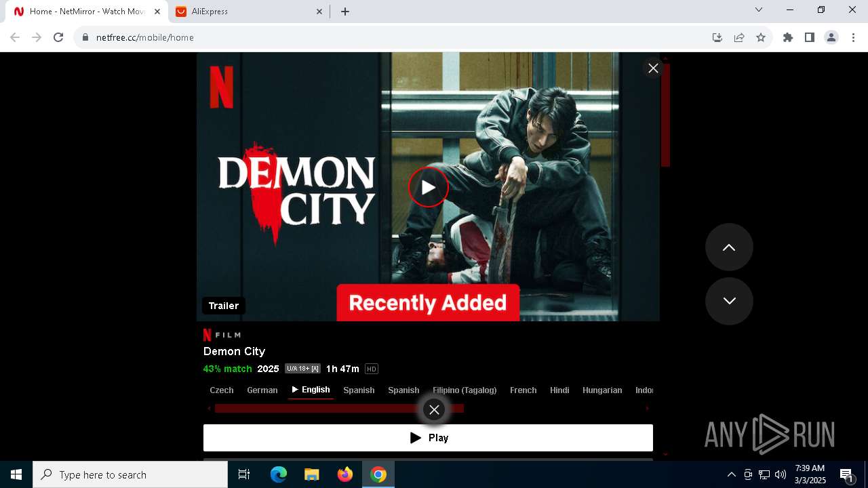Open volume control in system tray

point(781,474)
